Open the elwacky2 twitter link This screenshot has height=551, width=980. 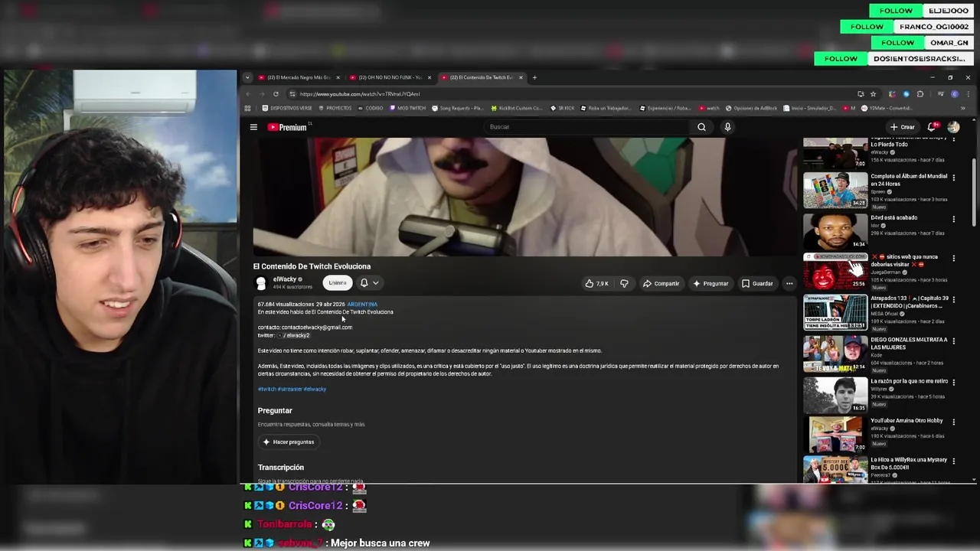click(x=296, y=335)
